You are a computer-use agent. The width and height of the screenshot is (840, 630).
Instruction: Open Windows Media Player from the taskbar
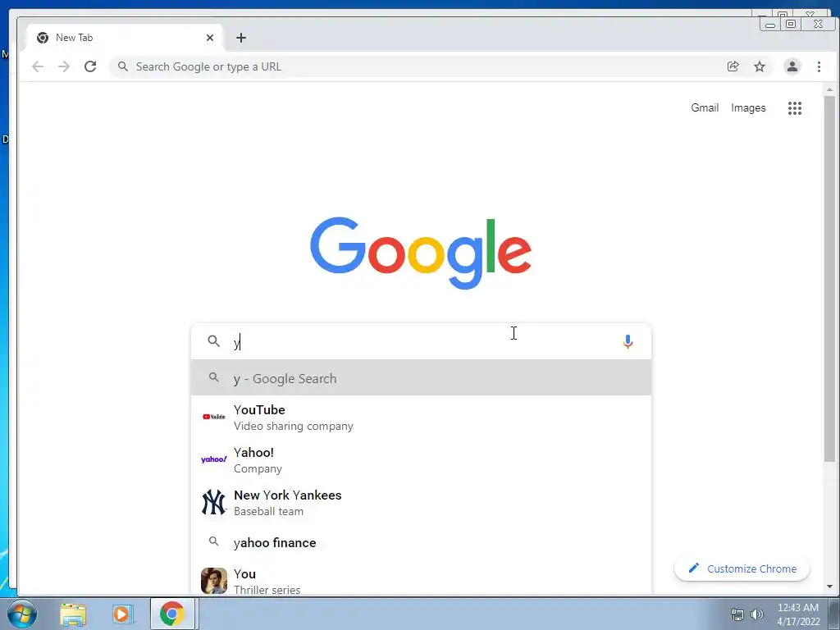[x=122, y=614]
